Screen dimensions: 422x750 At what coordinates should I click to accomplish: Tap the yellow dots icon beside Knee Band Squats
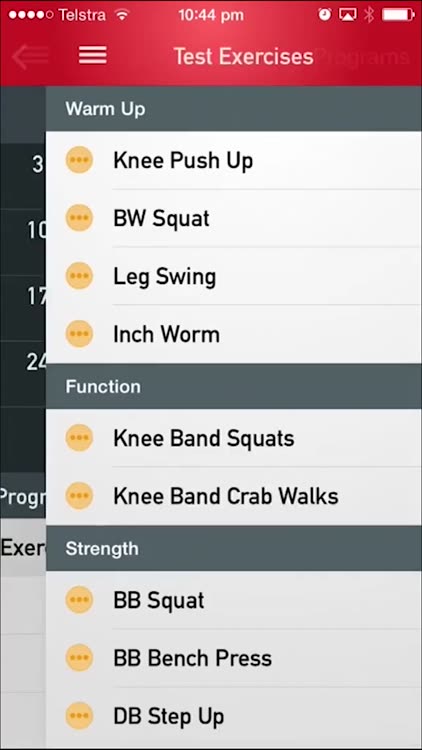79,438
